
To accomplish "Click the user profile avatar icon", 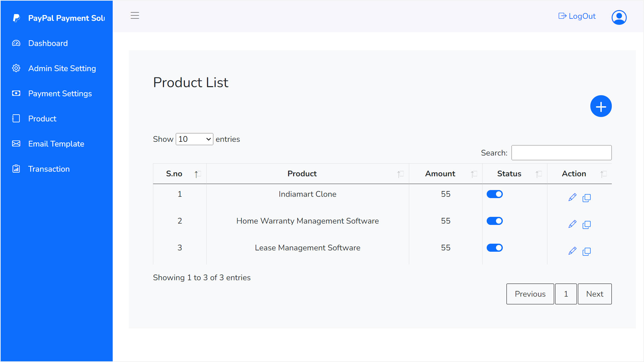I will 619,16.
